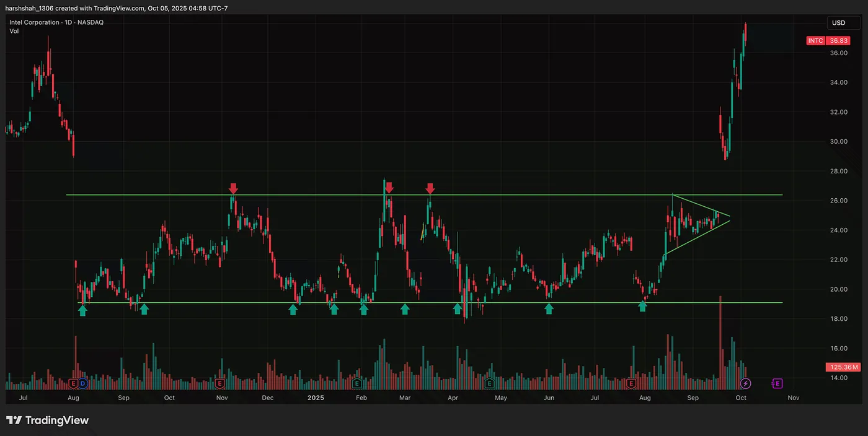Click the earnings E marker before May 2025
868x436 pixels.
489,383
